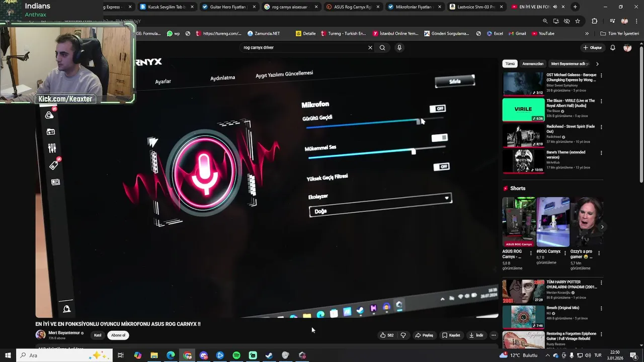Click the Oluştur create button
644x362 pixels.
[593, 48]
